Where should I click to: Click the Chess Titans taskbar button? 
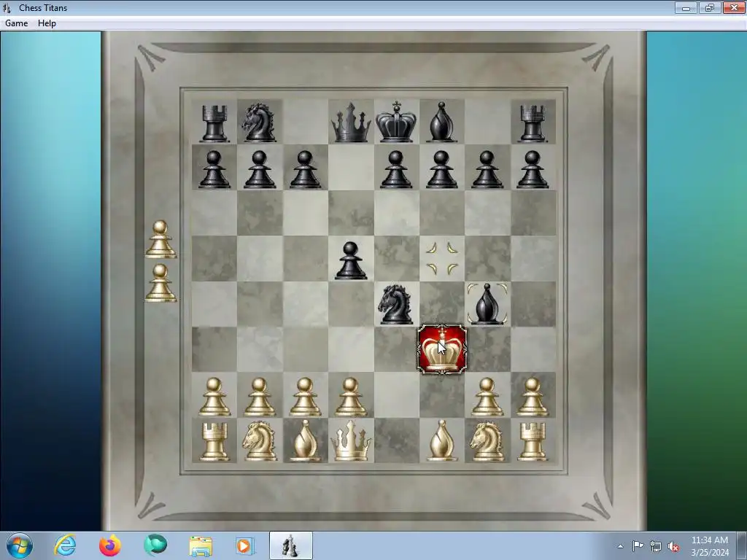click(290, 545)
